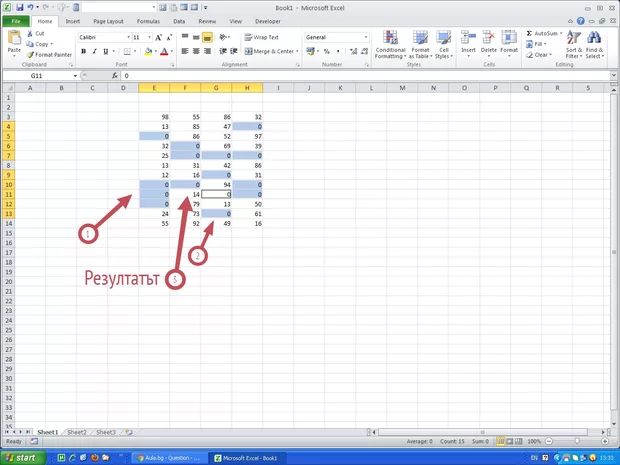Click the blue Help question mark

(x=580, y=21)
